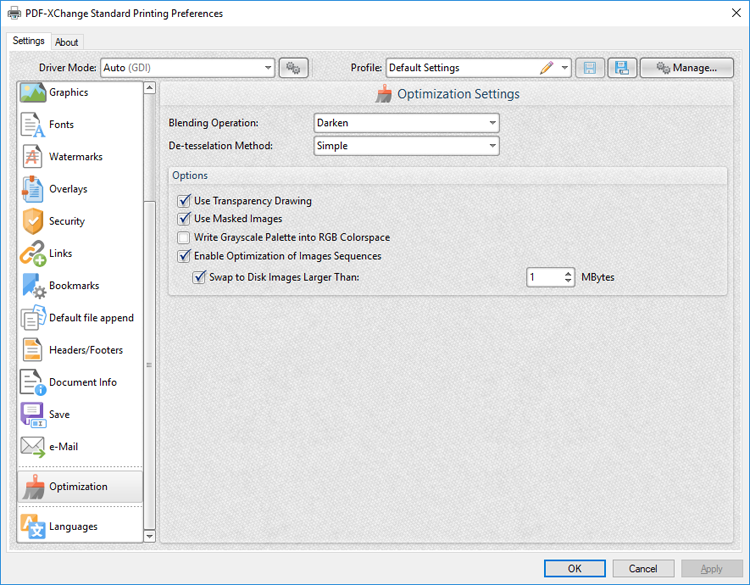Viewport: 750px width, 585px height.
Task: Toggle Swap to Disk Images Larger Than
Action: pyautogui.click(x=199, y=277)
